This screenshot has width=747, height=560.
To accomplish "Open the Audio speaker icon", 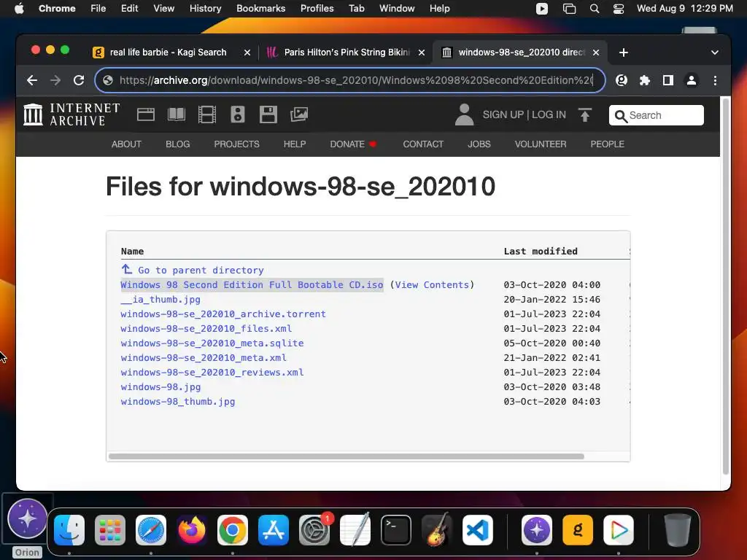I will [237, 114].
